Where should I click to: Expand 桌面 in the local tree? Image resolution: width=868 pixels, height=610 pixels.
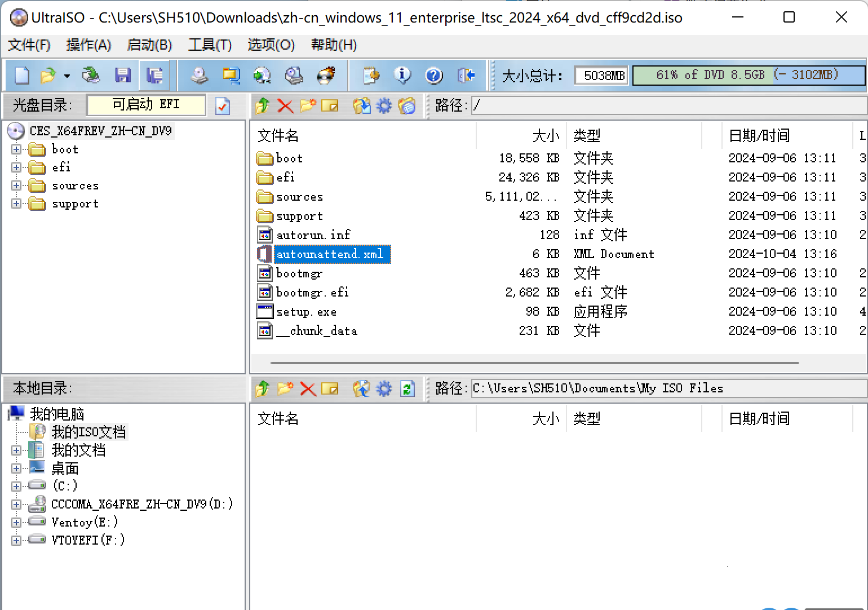[x=16, y=468]
